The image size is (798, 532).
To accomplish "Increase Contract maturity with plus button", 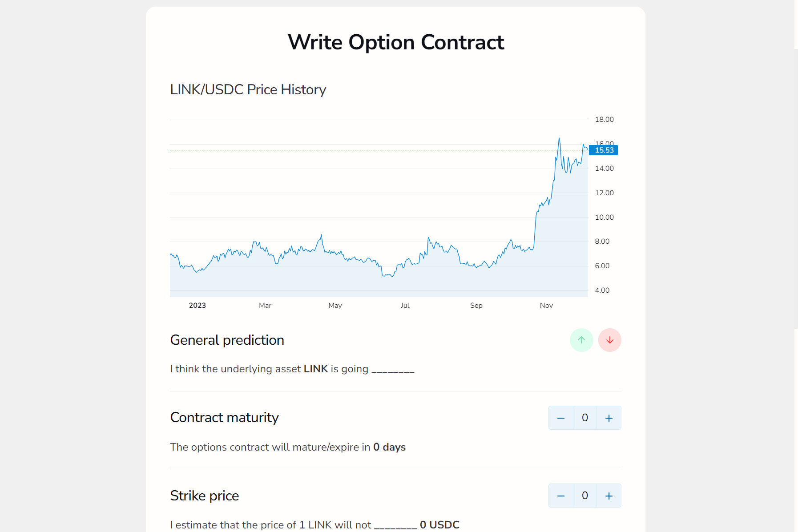I will [609, 418].
